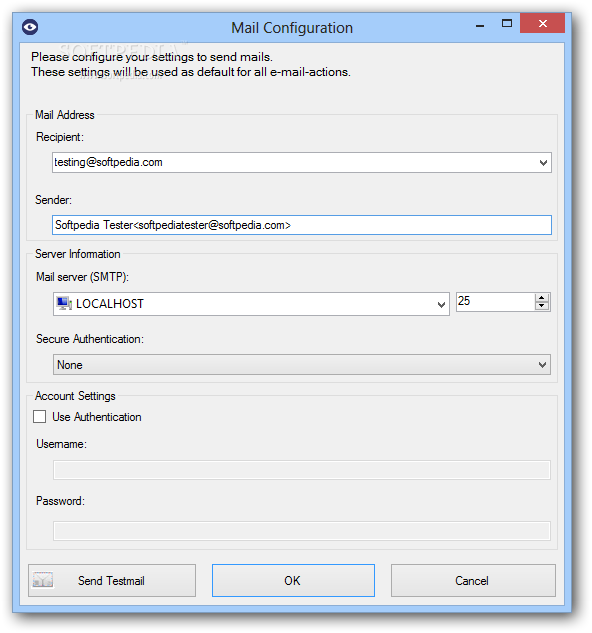Click the computer icon beside LOCALHOST
Viewport: 592px width, 633px height.
(64, 304)
